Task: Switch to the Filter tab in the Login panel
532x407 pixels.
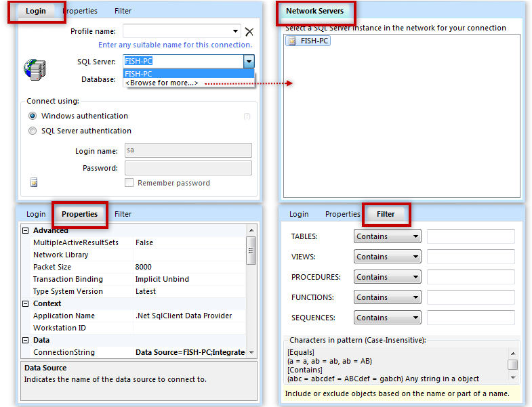Action: [123, 11]
